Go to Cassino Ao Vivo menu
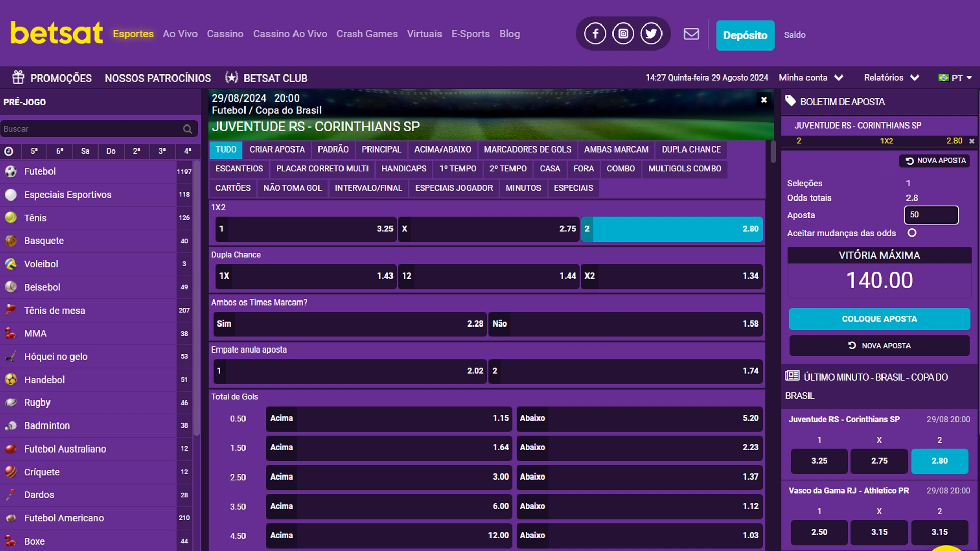980x551 pixels. click(290, 34)
